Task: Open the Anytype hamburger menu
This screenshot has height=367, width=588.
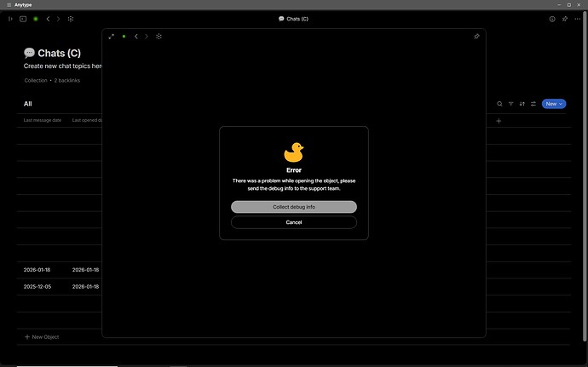Action: coord(9,5)
